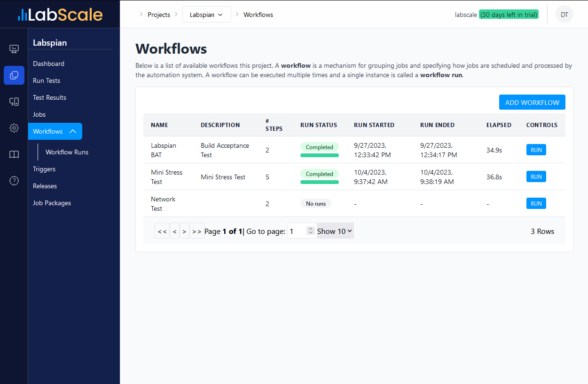Run the Labspian BAT workflow
Screen dimensions: 588x384
(536, 150)
